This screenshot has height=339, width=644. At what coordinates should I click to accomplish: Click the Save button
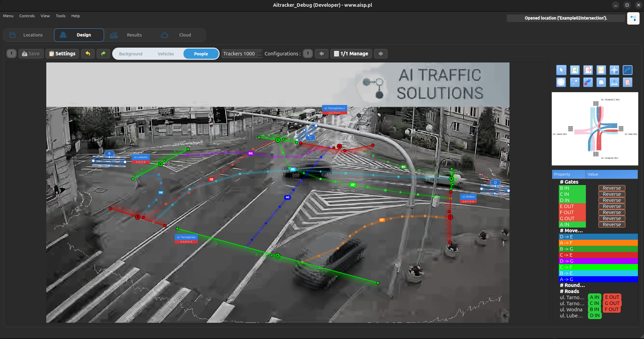coord(31,54)
